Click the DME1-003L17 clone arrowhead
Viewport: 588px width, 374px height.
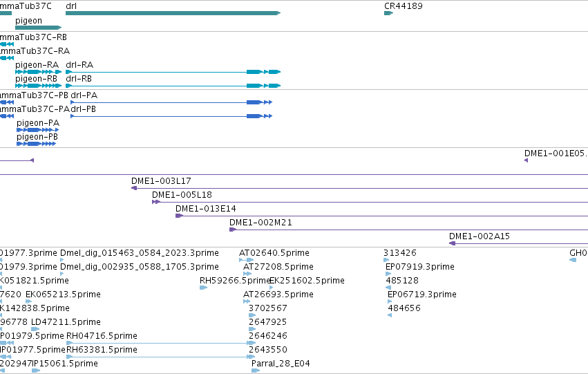[134, 188]
